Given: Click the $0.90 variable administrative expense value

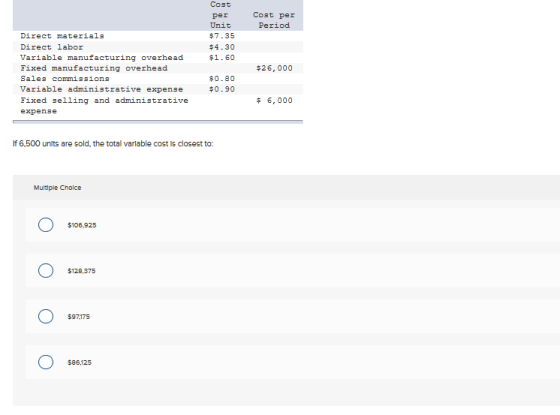Looking at the screenshot, I should (x=222, y=89).
